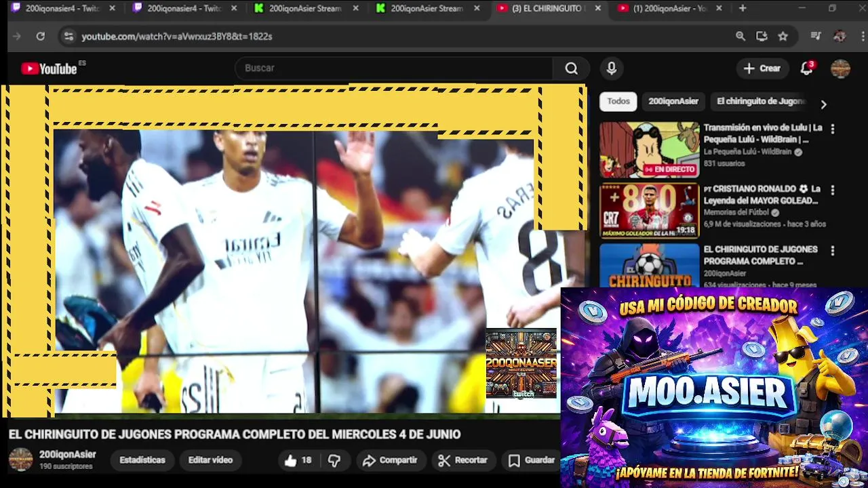The height and width of the screenshot is (488, 868).
Task: Select the 200iqonAsier filter chip
Action: click(673, 102)
